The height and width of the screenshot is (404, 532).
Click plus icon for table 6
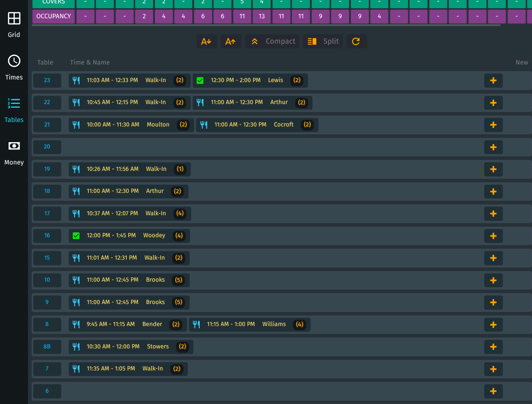pos(493,391)
